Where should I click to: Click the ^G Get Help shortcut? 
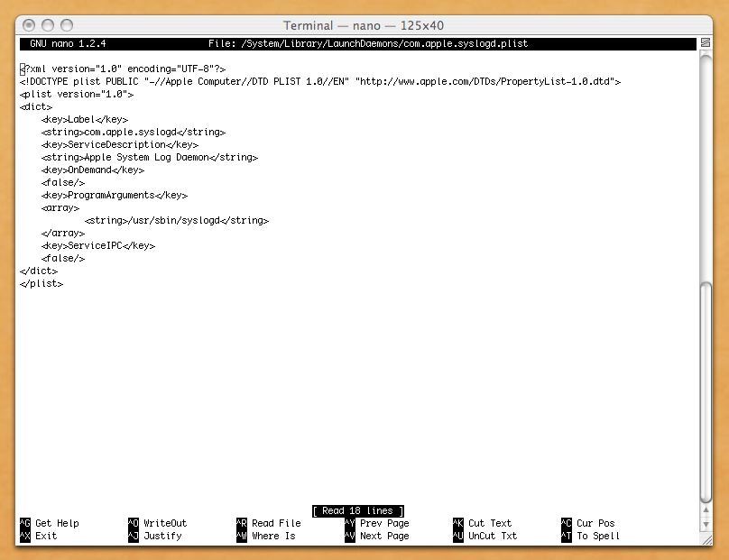pyautogui.click(x=50, y=523)
